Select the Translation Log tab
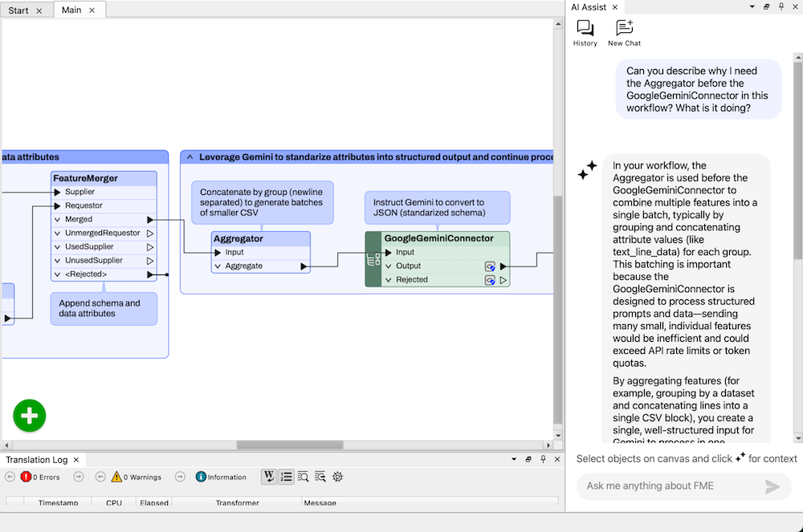The image size is (803, 532). click(36, 460)
